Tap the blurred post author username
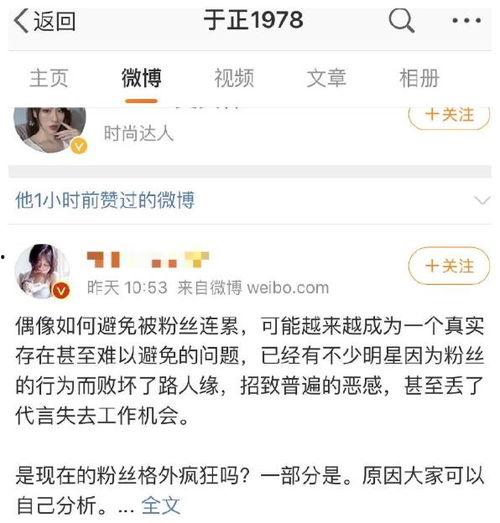The image size is (500, 523). (x=148, y=260)
